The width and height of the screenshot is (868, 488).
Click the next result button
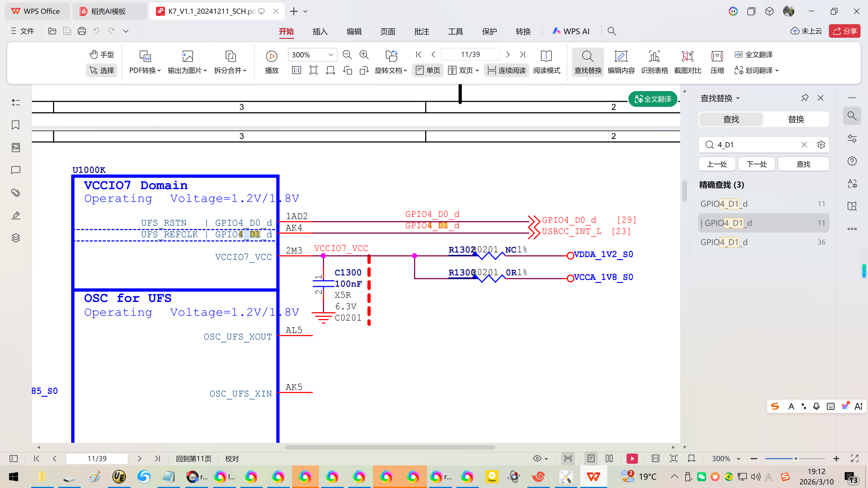[x=757, y=164]
